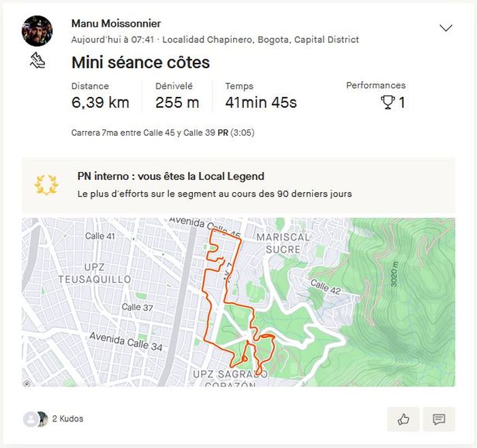This screenshot has height=448, width=477.
Task: Click the running shoe activity icon
Action: click(37, 61)
